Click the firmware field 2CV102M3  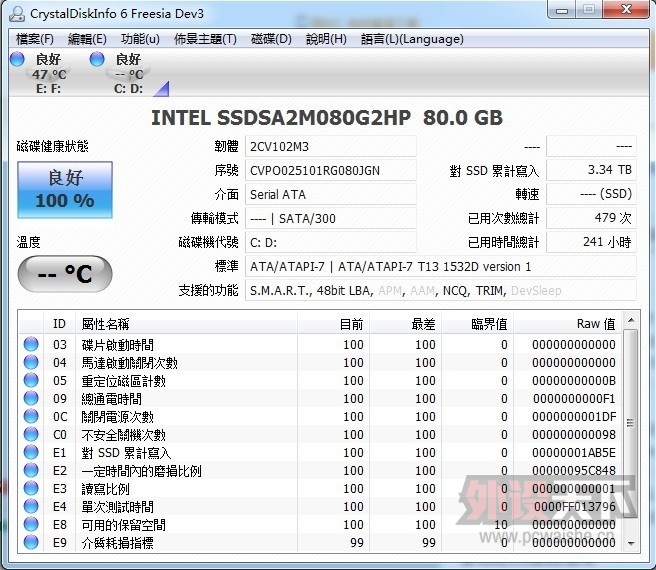(331, 147)
